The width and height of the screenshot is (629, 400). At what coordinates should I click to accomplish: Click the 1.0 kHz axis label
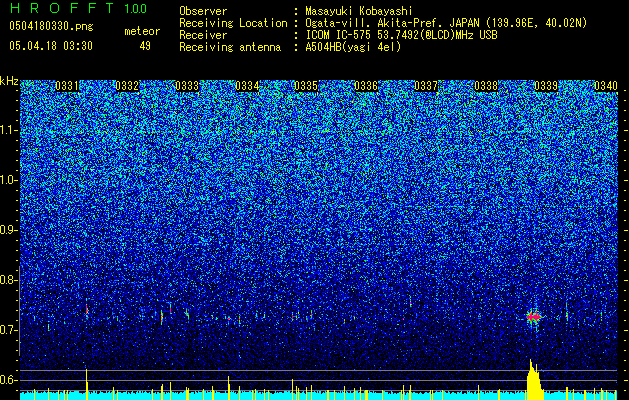point(9,180)
